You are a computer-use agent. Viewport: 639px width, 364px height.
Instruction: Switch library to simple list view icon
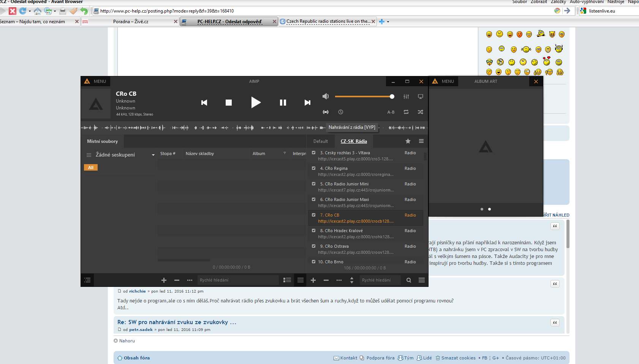tap(301, 280)
